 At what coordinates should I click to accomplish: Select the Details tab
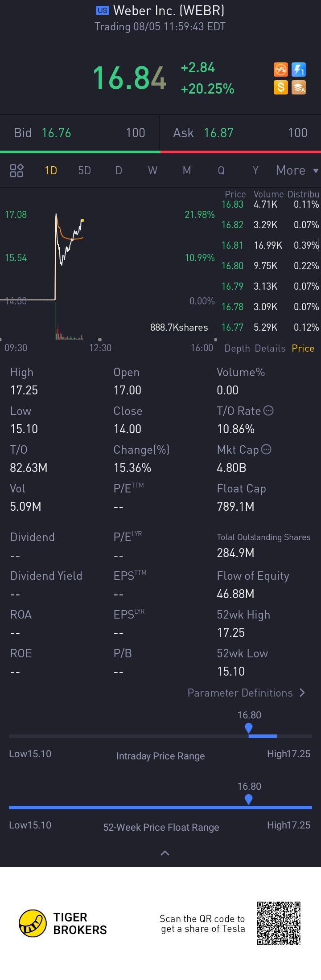click(x=270, y=349)
